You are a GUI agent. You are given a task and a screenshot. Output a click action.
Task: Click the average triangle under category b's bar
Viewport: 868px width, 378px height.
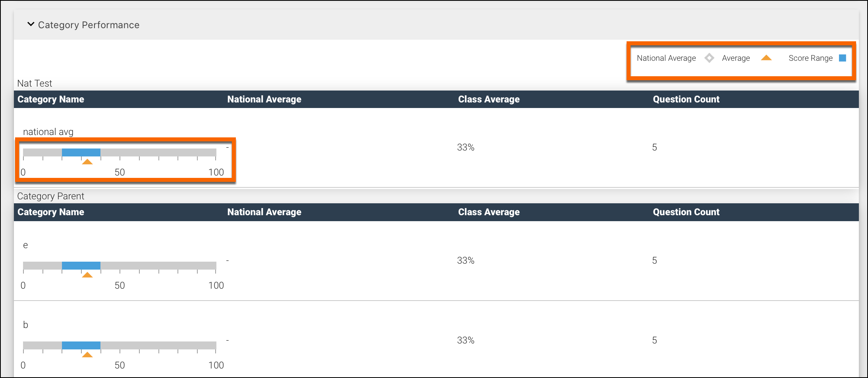(x=88, y=355)
